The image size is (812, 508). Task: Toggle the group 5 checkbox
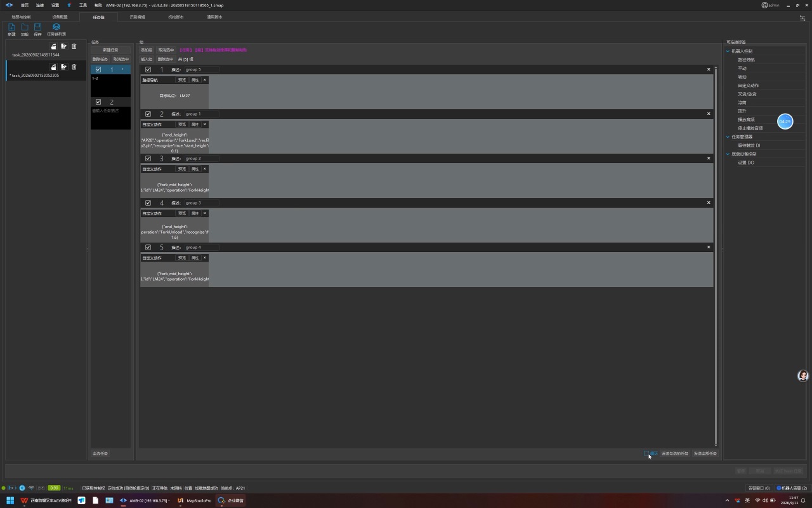(x=148, y=70)
